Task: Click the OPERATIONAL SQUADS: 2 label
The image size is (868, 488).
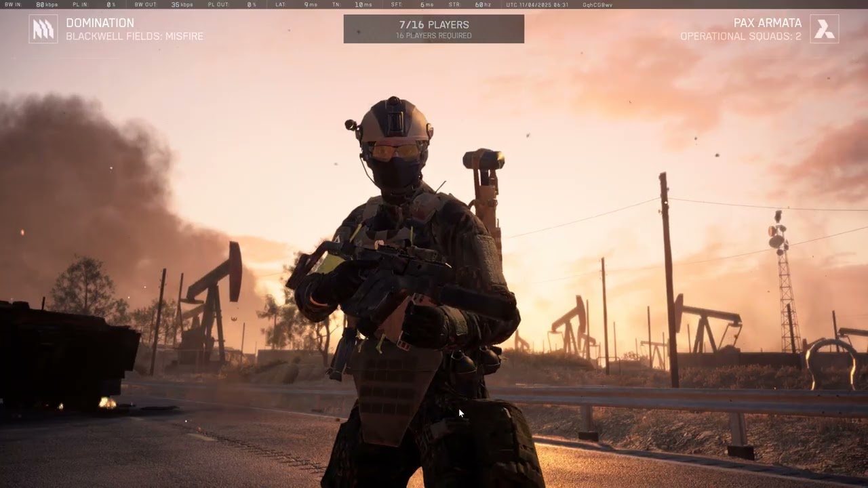Action: point(741,37)
